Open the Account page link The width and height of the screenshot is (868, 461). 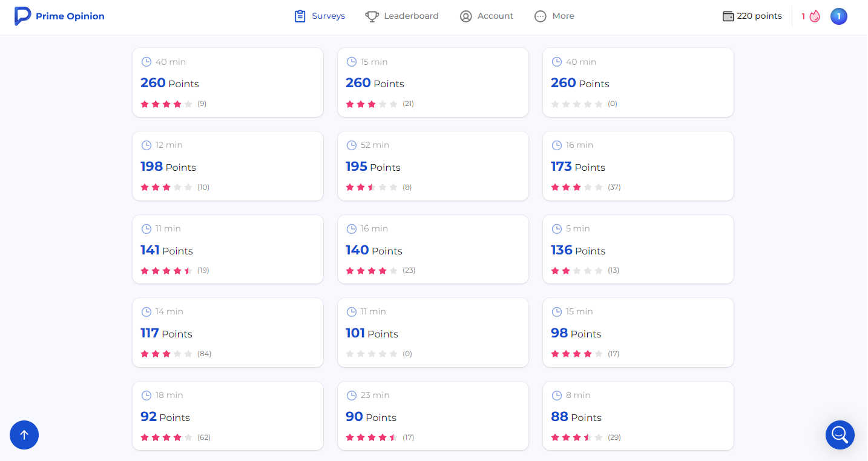(495, 16)
